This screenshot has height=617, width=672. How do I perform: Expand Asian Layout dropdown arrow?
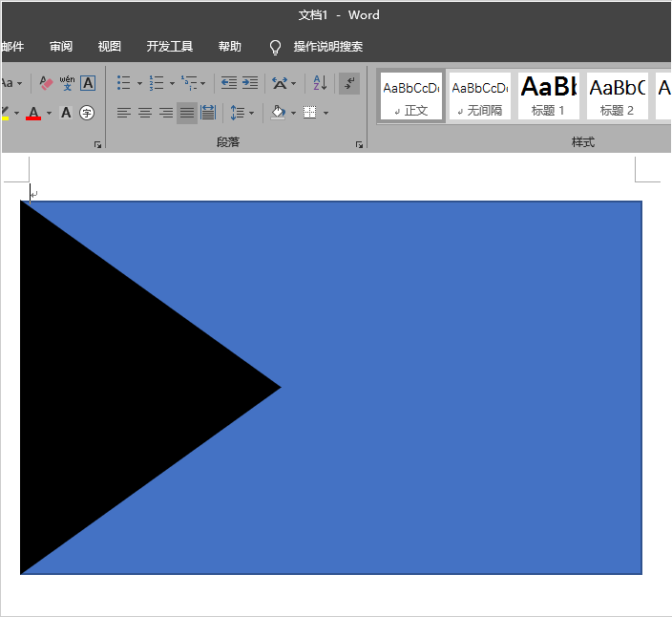click(x=294, y=83)
